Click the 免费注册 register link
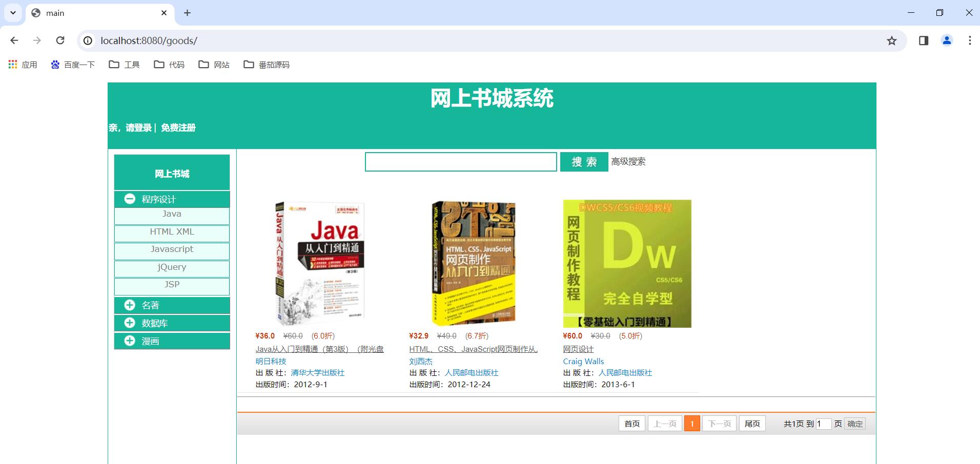 (x=178, y=128)
